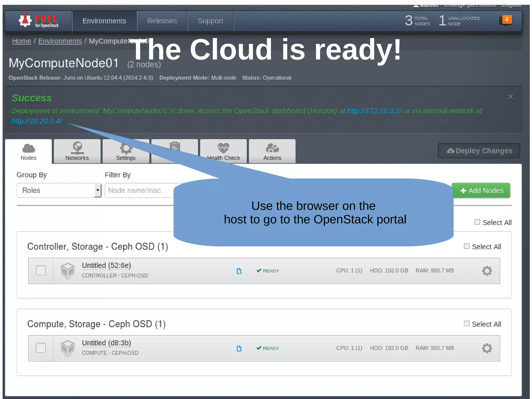Click Deployment Mode: Multi-node text
Viewport: 532px width, 399px height.
point(198,78)
